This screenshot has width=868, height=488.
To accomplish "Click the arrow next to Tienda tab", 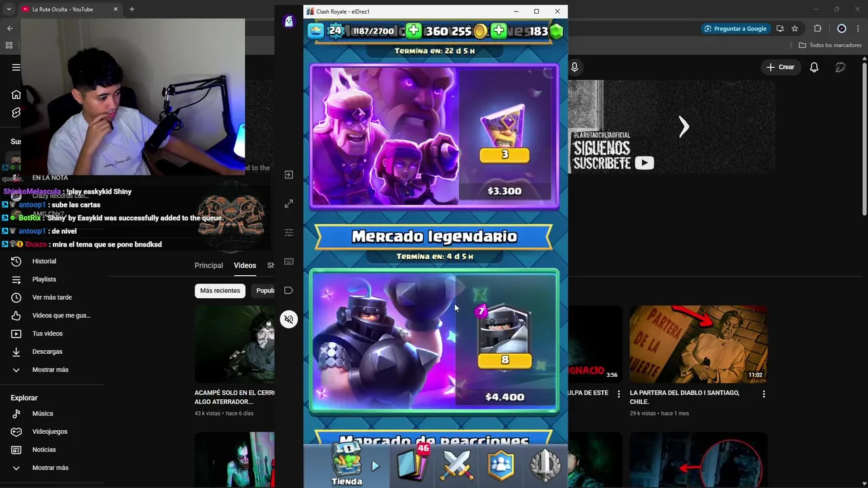I will [376, 466].
